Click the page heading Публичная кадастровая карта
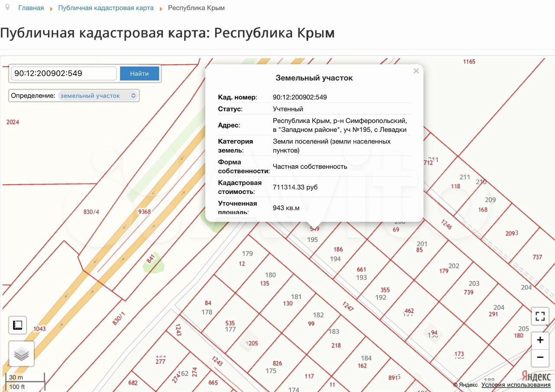555x392 pixels. click(167, 33)
